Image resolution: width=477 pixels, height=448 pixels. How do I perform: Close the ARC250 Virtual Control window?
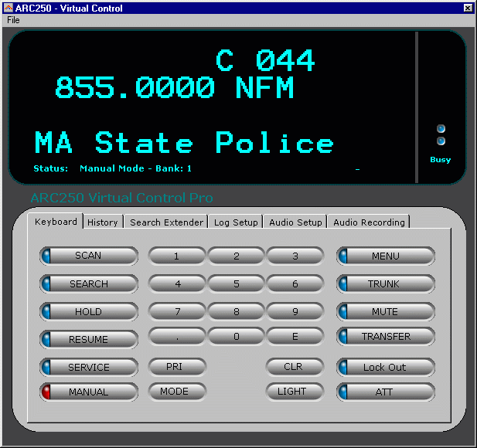tap(468, 8)
